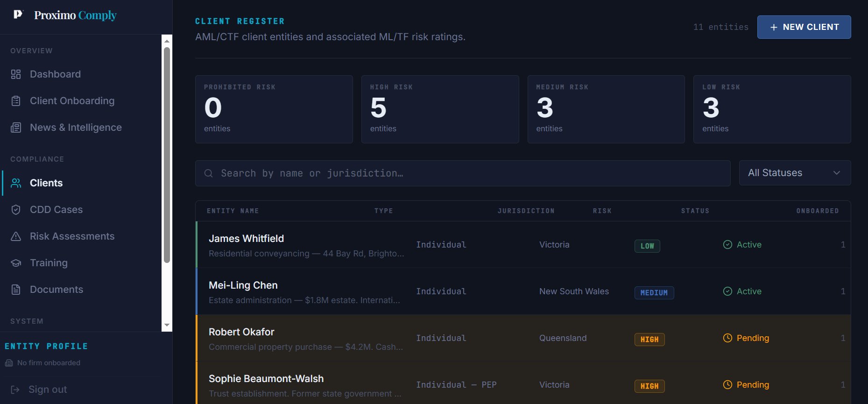Click the magnifier icon in search box
The height and width of the screenshot is (404, 868).
(x=209, y=173)
